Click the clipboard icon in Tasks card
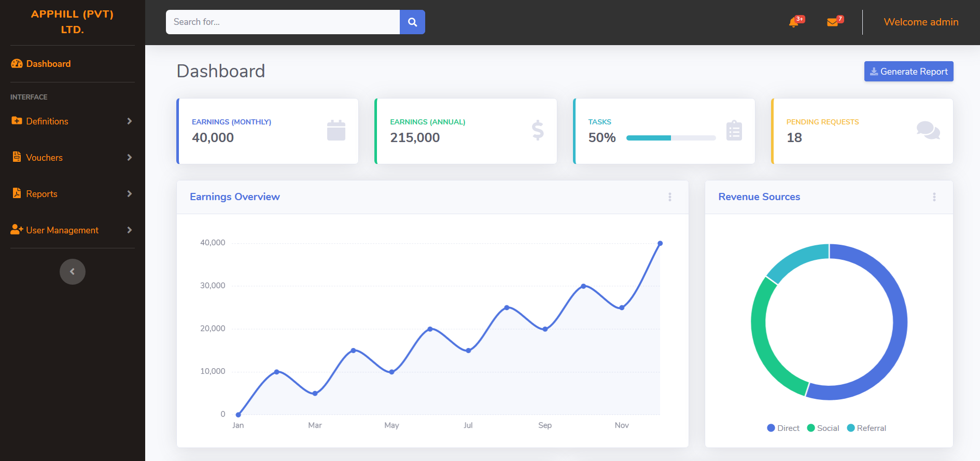 [x=734, y=130]
